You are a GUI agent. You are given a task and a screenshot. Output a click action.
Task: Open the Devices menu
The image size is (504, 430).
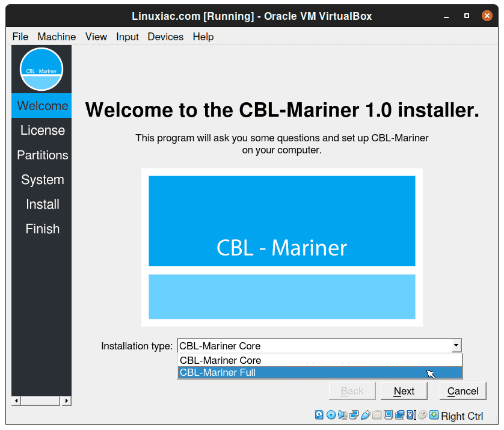[x=165, y=37]
